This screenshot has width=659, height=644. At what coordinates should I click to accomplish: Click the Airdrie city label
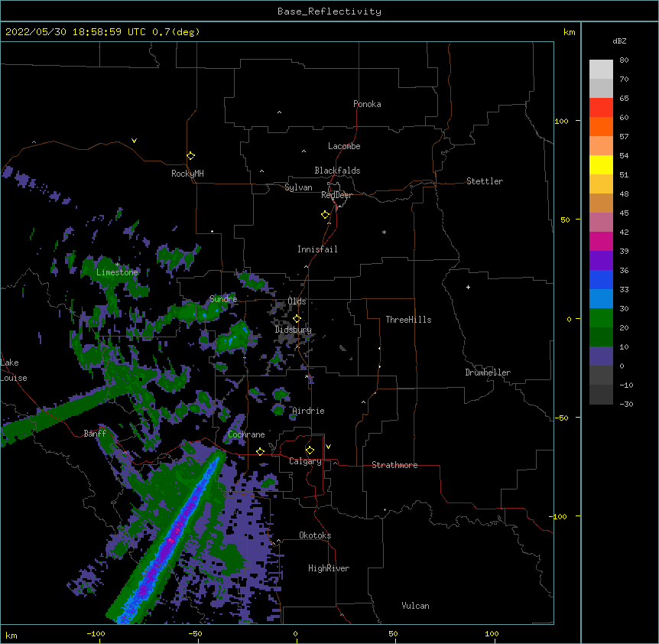pyautogui.click(x=308, y=411)
